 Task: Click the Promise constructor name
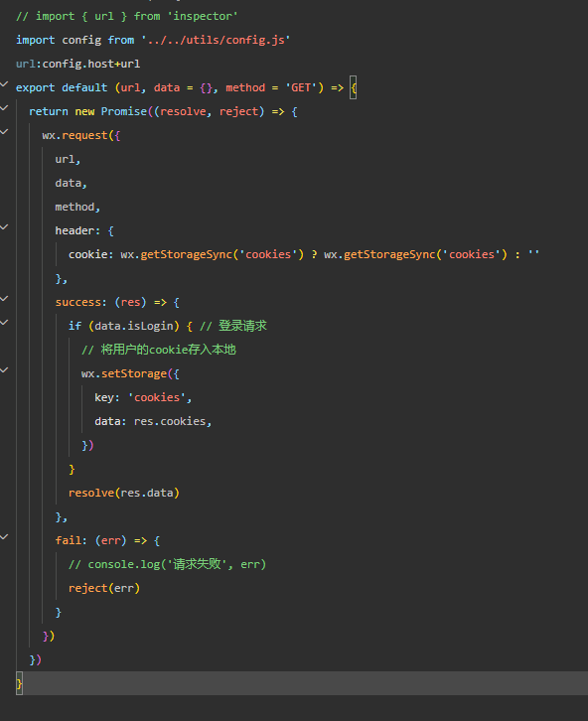pos(124,112)
